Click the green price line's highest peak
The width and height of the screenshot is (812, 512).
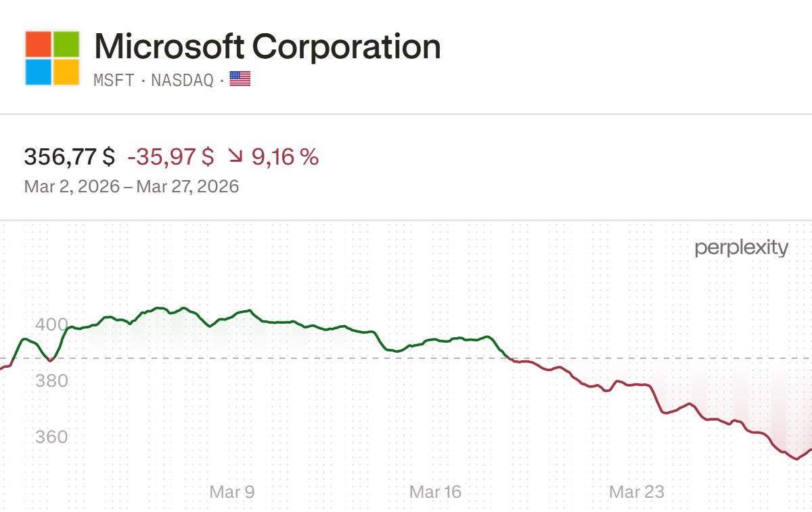point(158,308)
